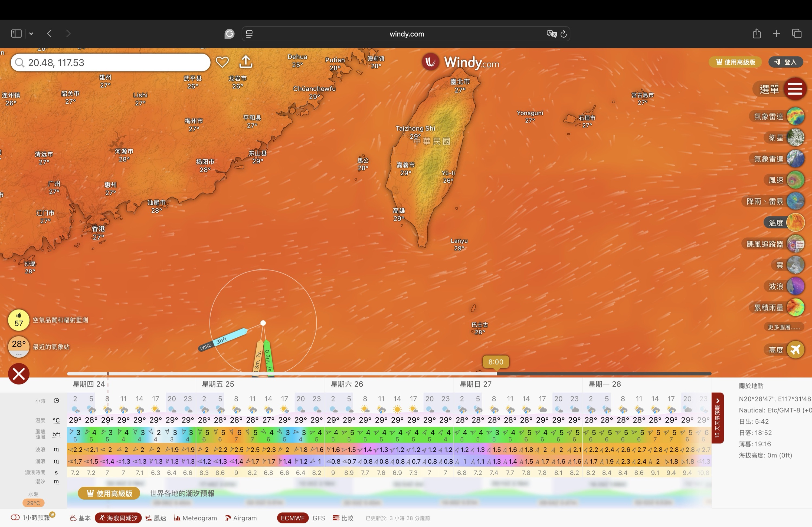This screenshot has width=812, height=527.
Task: Open the 颶風追蹤器 hurricane tracker layer
Action: [x=795, y=244]
